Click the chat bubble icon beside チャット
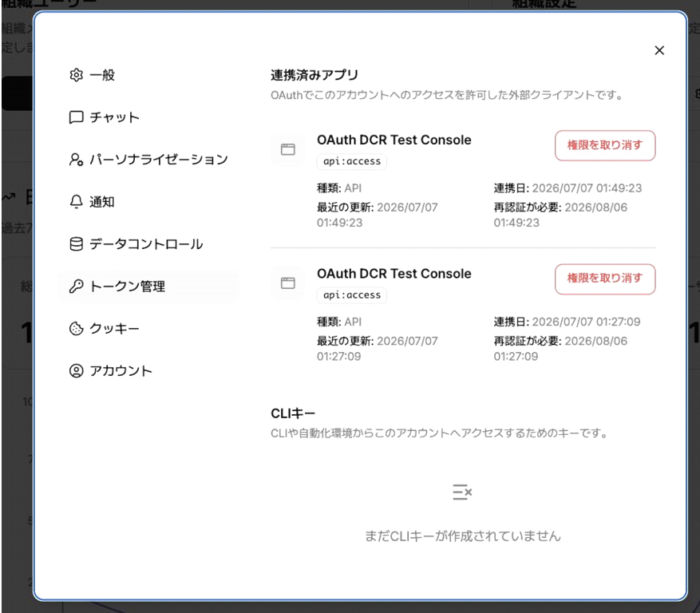This screenshot has width=700, height=613. click(x=77, y=117)
